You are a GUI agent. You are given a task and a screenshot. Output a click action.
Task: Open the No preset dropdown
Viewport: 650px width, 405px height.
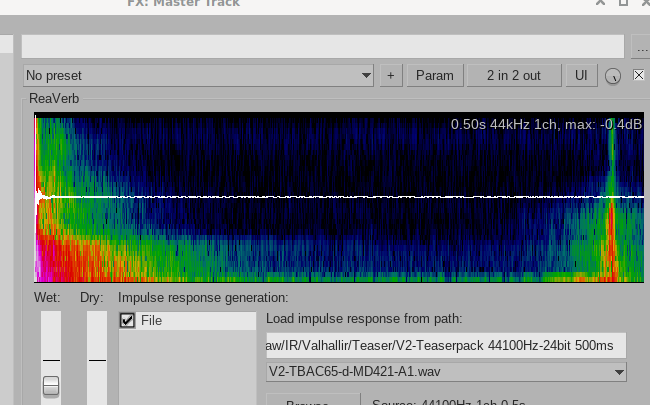click(198, 75)
